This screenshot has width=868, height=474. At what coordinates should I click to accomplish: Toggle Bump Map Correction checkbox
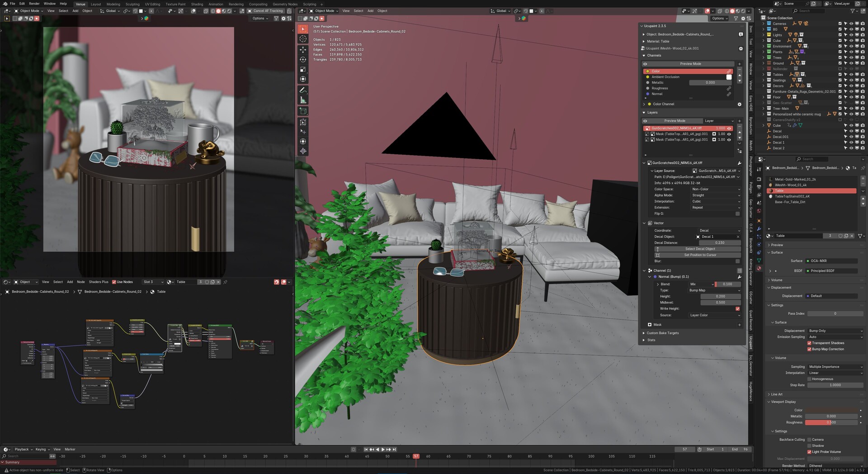pyautogui.click(x=809, y=349)
